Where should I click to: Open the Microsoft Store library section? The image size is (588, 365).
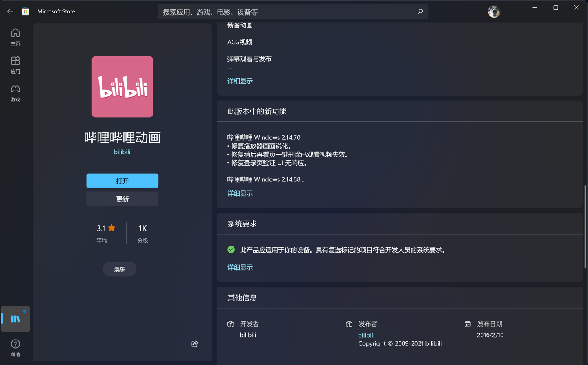coord(15,319)
